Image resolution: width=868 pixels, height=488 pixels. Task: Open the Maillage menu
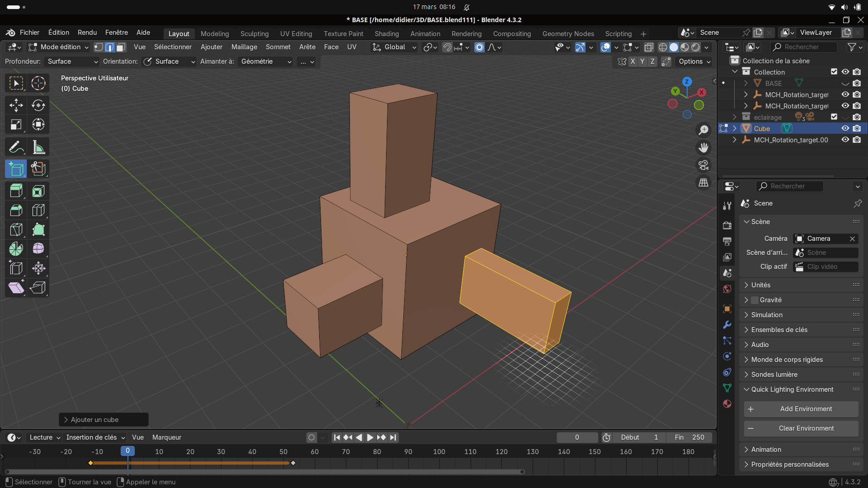244,47
